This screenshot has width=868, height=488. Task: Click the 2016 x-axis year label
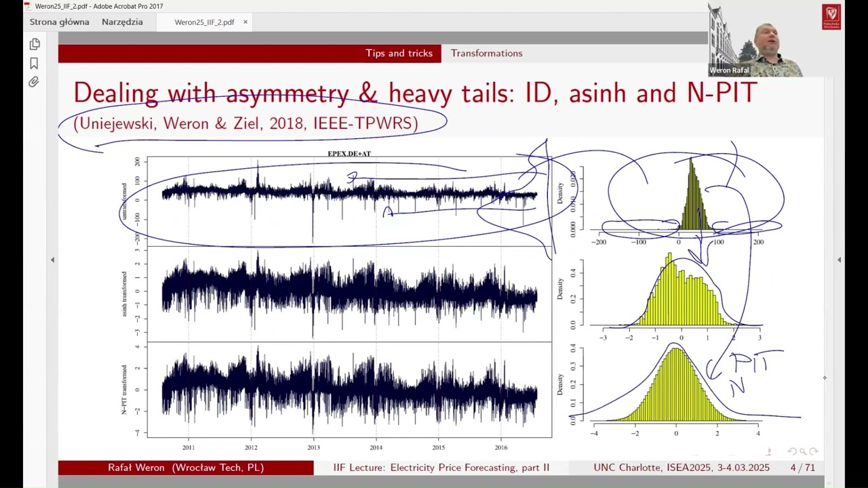point(501,447)
